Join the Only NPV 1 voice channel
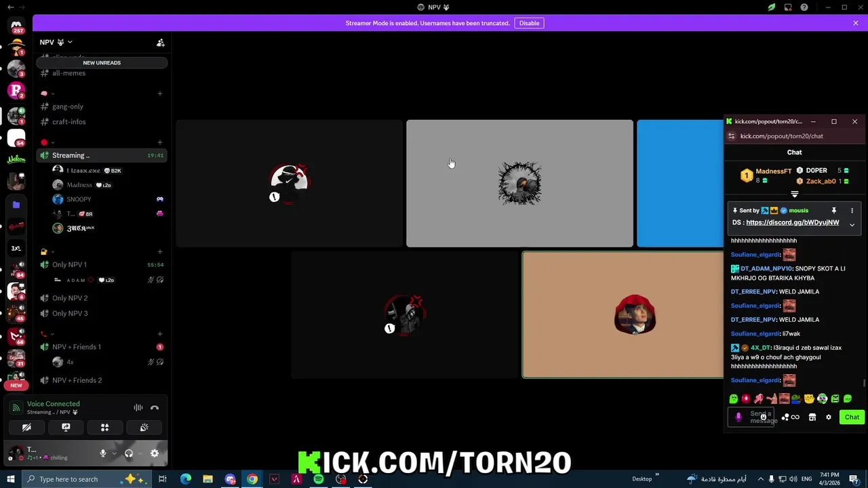Screen dimensions: 868x488 click(x=102, y=264)
